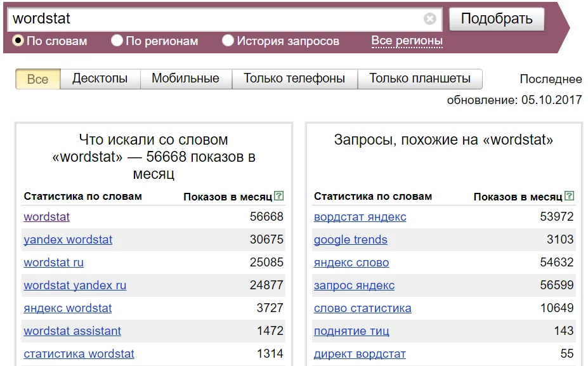Open the директ вордстат query link
This screenshot has height=366, width=588.
coord(360,354)
